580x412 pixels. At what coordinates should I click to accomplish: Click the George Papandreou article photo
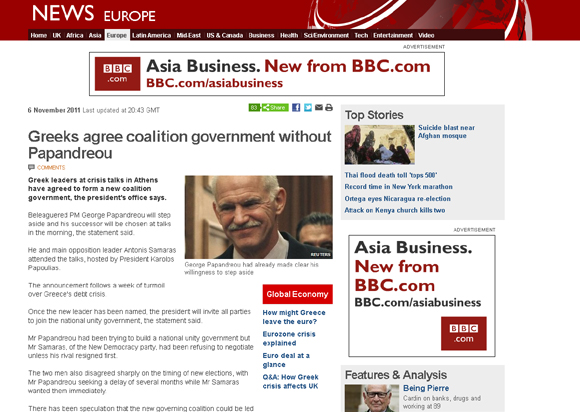(259, 217)
